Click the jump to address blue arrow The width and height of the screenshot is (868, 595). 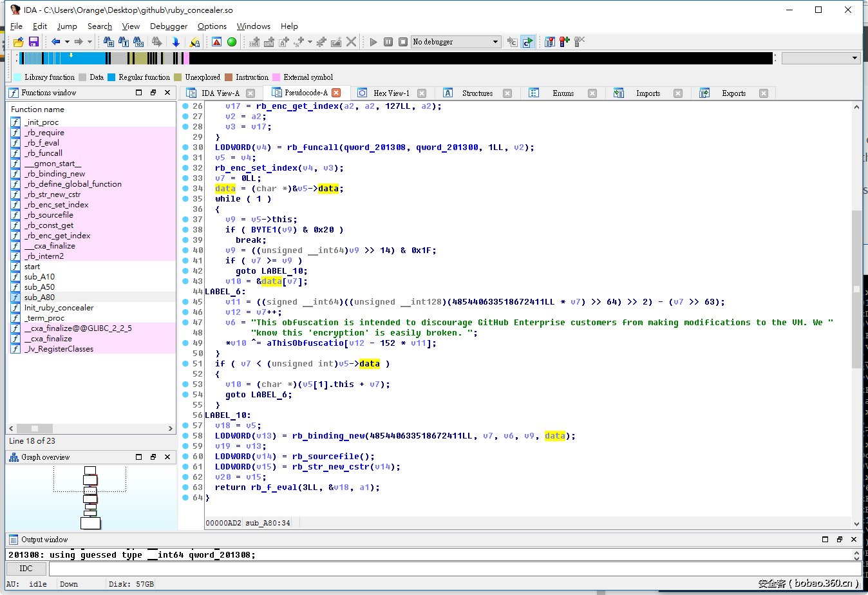click(175, 42)
